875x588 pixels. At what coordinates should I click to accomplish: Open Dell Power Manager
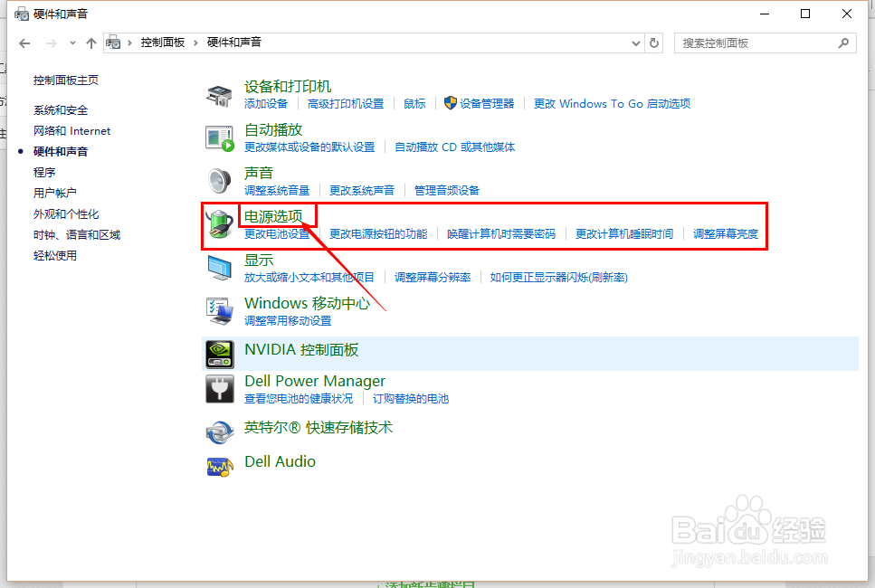pyautogui.click(x=314, y=381)
